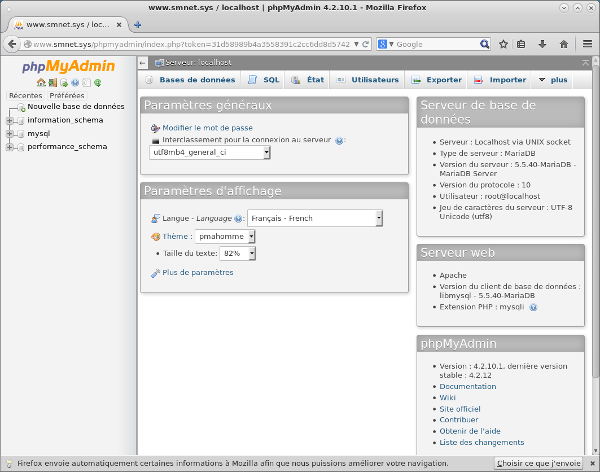This screenshot has height=472, width=600.
Task: Click the mysql database icon
Action: tap(21, 134)
